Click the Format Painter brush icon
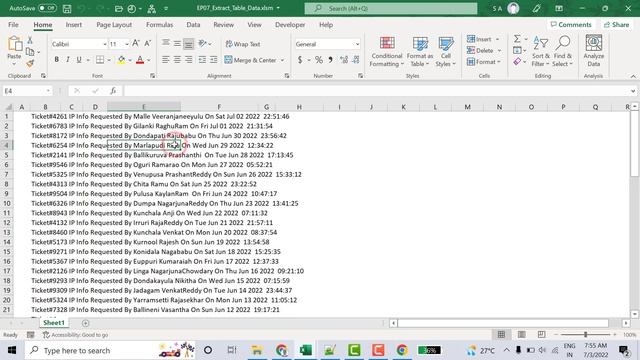This screenshot has width=640, height=360. [30, 63]
